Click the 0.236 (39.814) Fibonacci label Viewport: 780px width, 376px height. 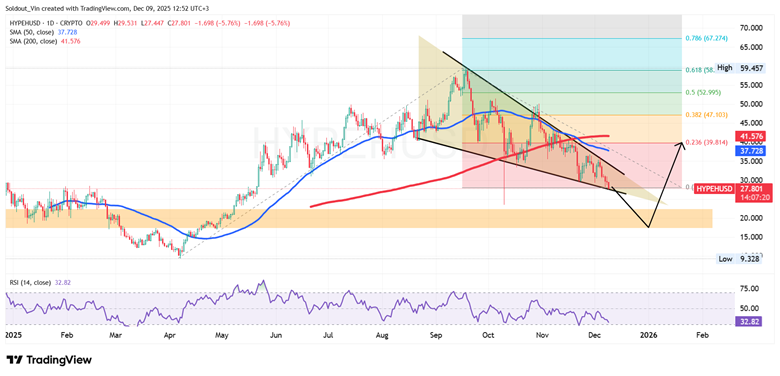click(x=705, y=142)
